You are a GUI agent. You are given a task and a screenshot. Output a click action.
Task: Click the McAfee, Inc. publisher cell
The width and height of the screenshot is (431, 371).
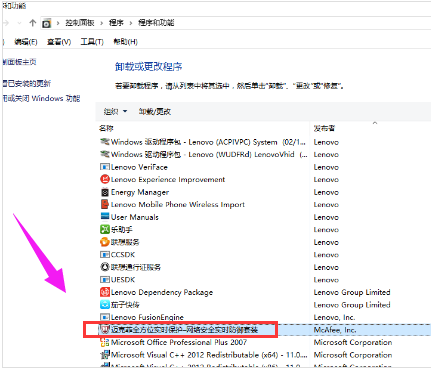tap(335, 330)
